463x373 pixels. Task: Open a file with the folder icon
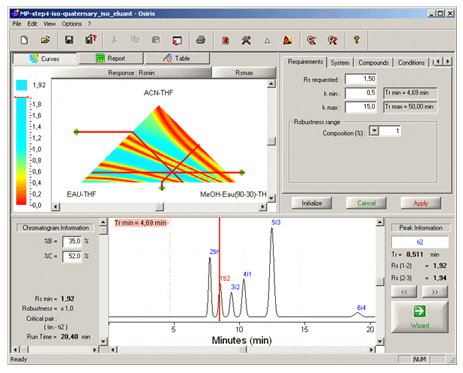(45, 40)
